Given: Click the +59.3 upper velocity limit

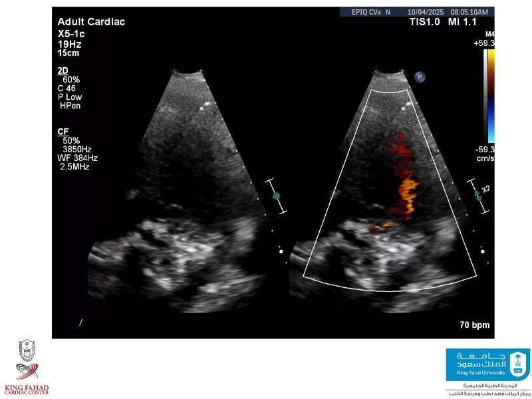Looking at the screenshot, I should tap(484, 43).
